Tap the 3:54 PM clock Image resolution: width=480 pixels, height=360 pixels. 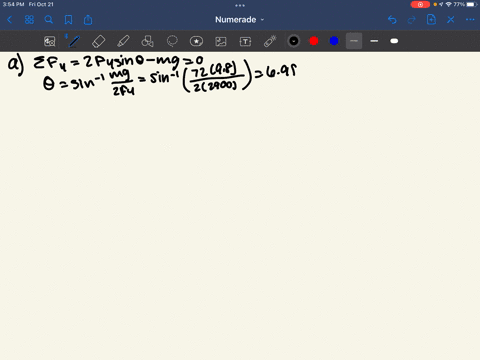[x=13, y=4]
